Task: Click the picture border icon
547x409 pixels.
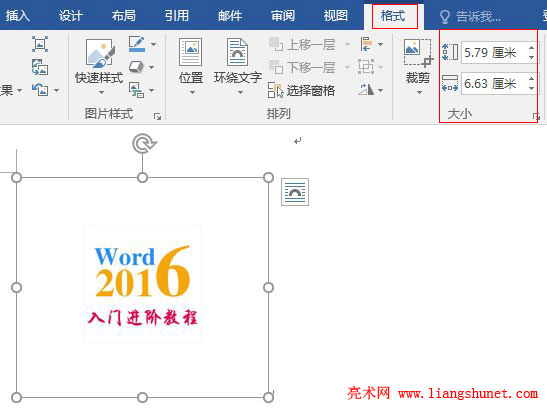Action: [x=137, y=44]
